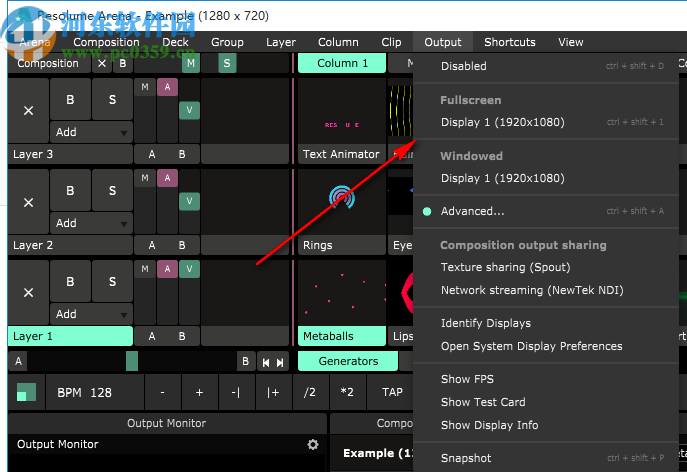This screenshot has width=687, height=472.
Task: Click Identify Displays
Action: (546, 323)
